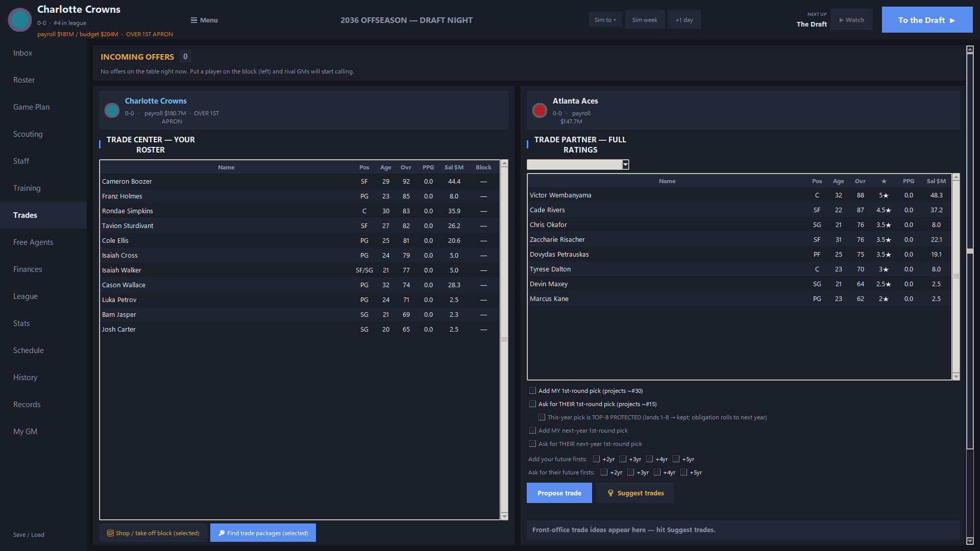The width and height of the screenshot is (980, 551).
Task: Click Shop / take off block button
Action: pos(153,533)
